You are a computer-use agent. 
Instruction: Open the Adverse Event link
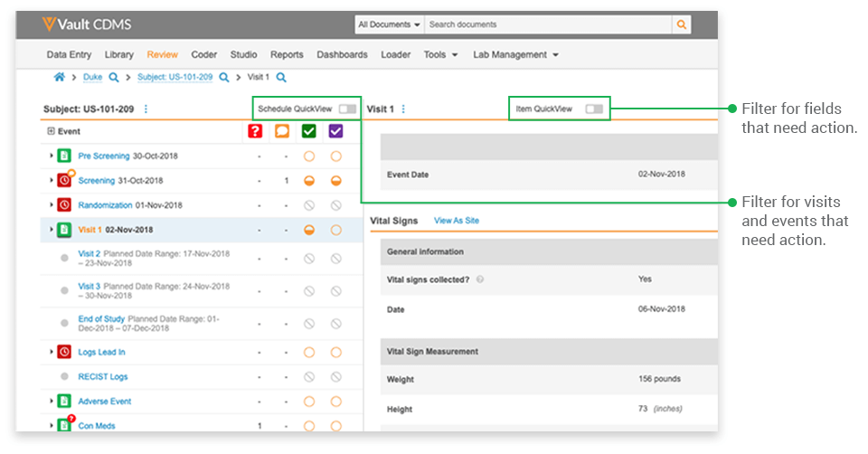pos(104,401)
